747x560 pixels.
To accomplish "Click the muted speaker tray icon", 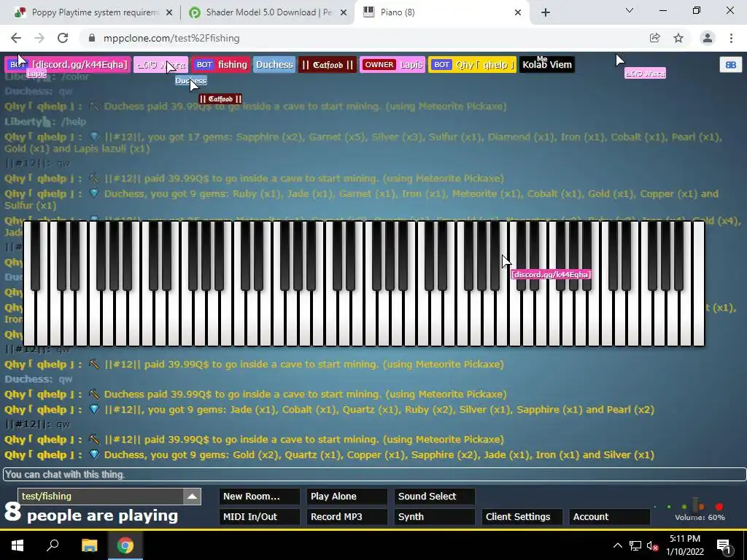I will 652,545.
